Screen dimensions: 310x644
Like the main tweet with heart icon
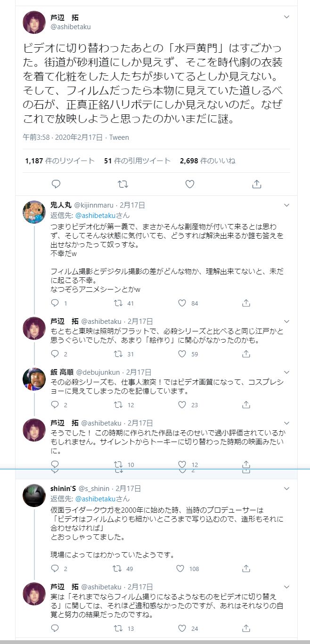point(189,184)
